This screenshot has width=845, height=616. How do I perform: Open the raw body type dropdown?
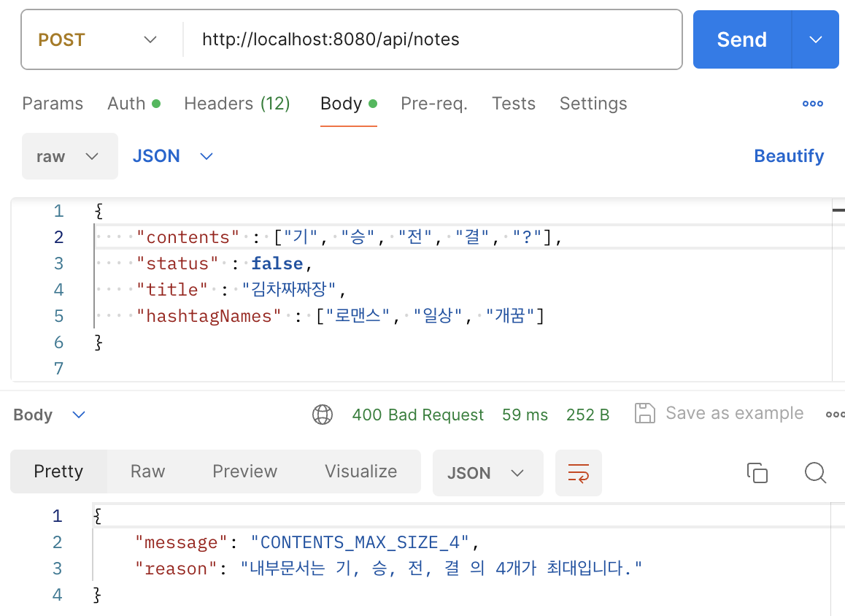click(69, 156)
